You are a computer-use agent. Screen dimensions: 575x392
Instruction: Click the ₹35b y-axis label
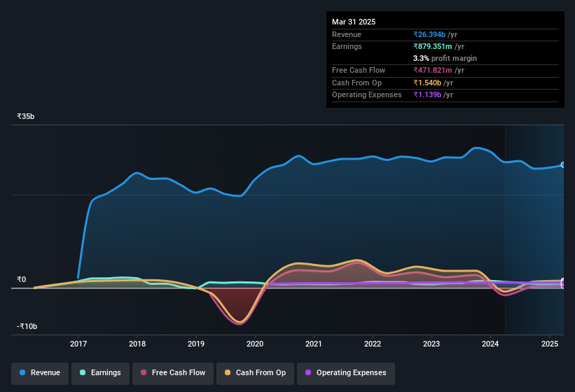[x=26, y=116]
